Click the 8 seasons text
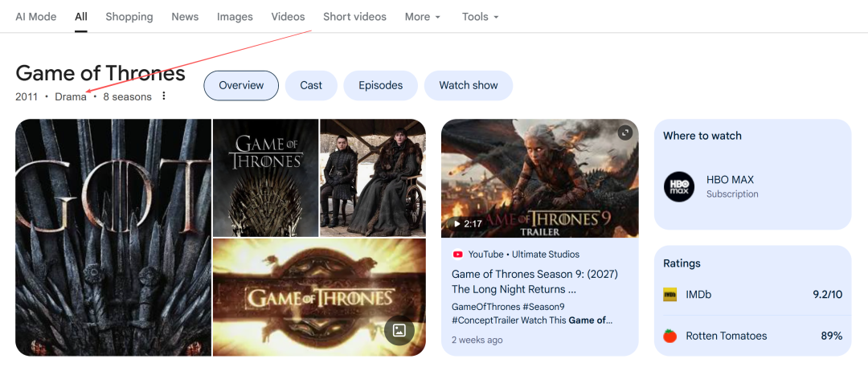868x367 pixels. pos(127,97)
